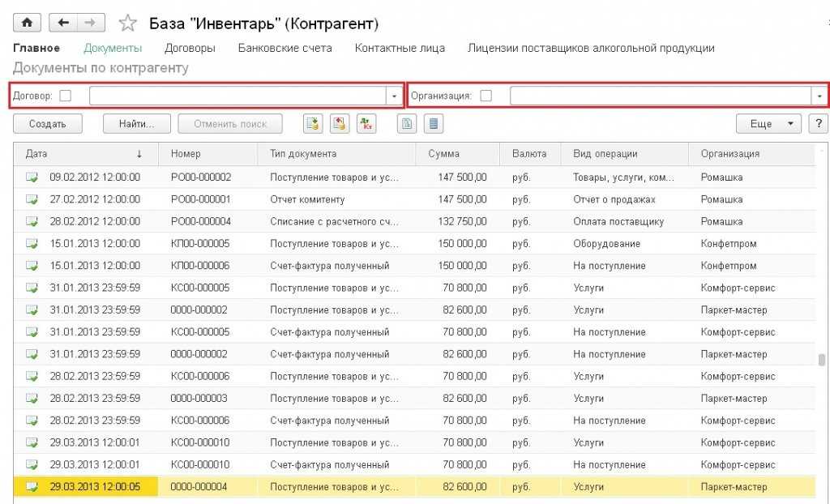Expand the Договор dropdown list
This screenshot has width=830, height=504.
tap(394, 96)
